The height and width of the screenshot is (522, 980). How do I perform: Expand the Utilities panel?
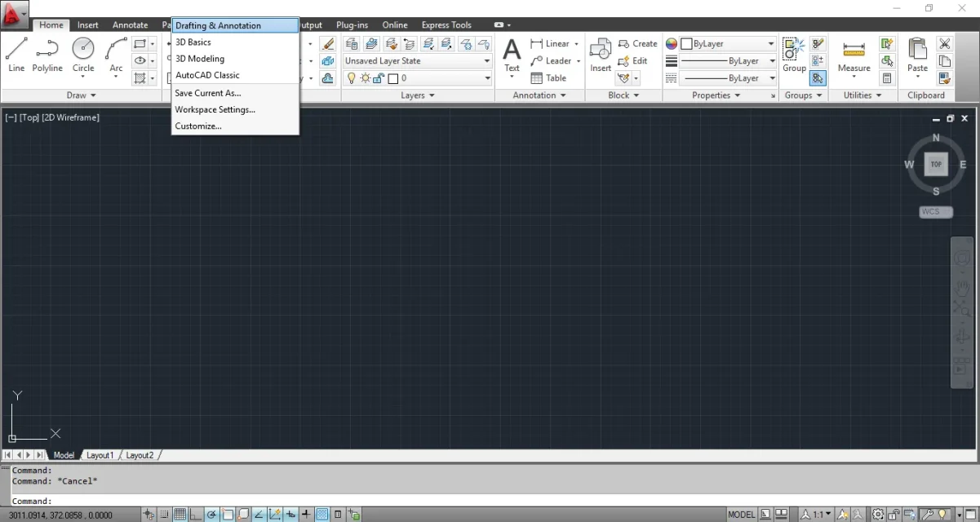[x=863, y=95]
